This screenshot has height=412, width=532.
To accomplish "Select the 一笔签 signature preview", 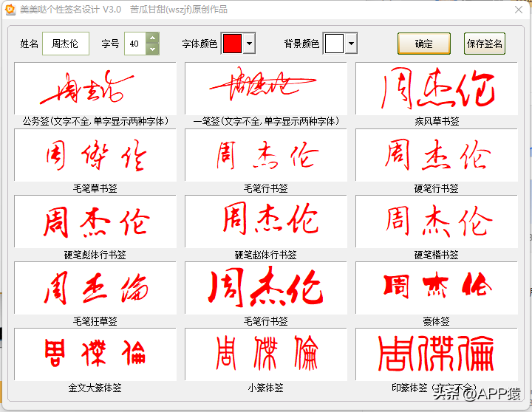I will 266,88.
